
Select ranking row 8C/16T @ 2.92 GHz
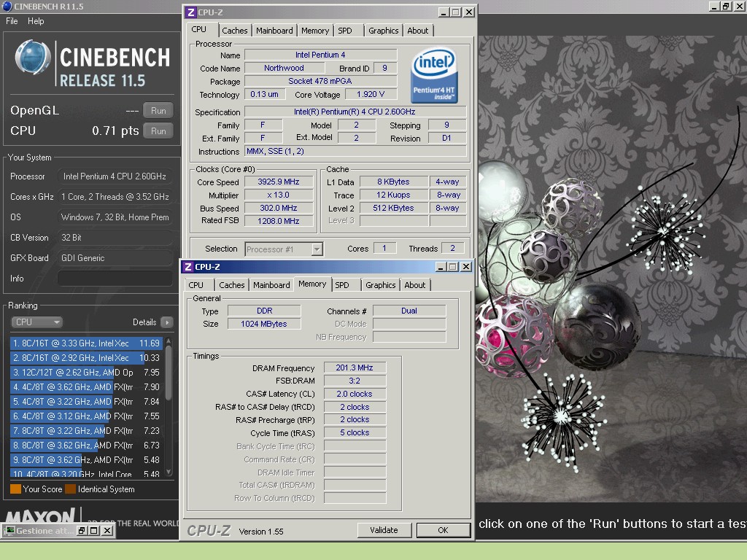(86, 357)
